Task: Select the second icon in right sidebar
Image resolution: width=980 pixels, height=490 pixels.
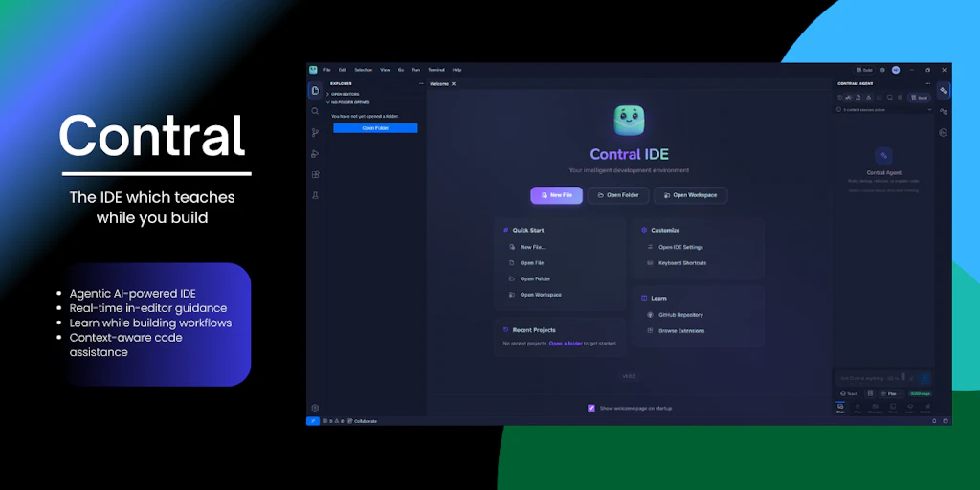Action: pyautogui.click(x=943, y=111)
